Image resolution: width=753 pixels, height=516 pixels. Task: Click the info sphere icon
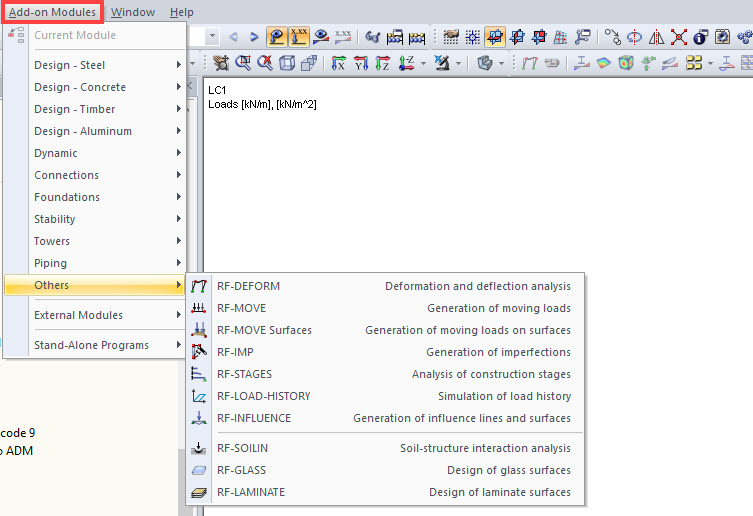tap(700, 37)
